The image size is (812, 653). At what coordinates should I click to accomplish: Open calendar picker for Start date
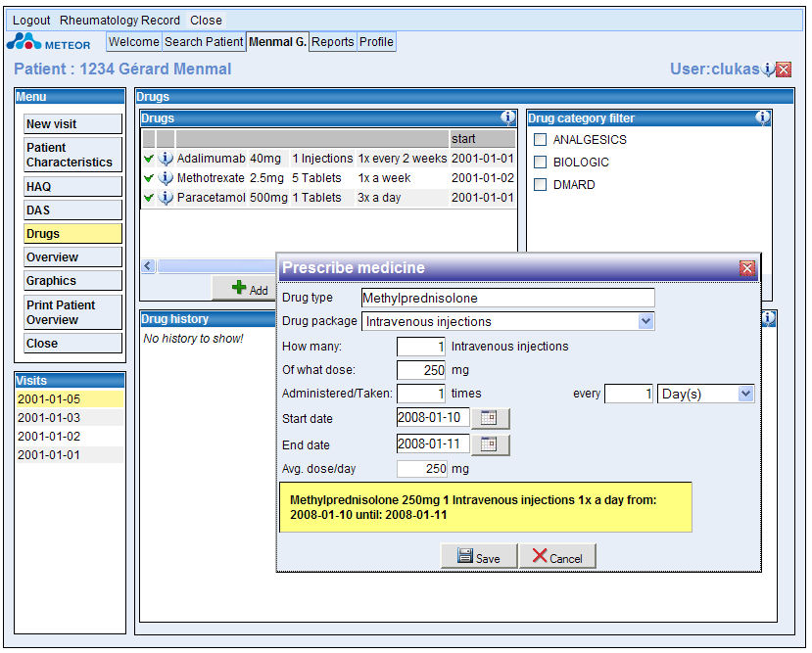pyautogui.click(x=490, y=418)
